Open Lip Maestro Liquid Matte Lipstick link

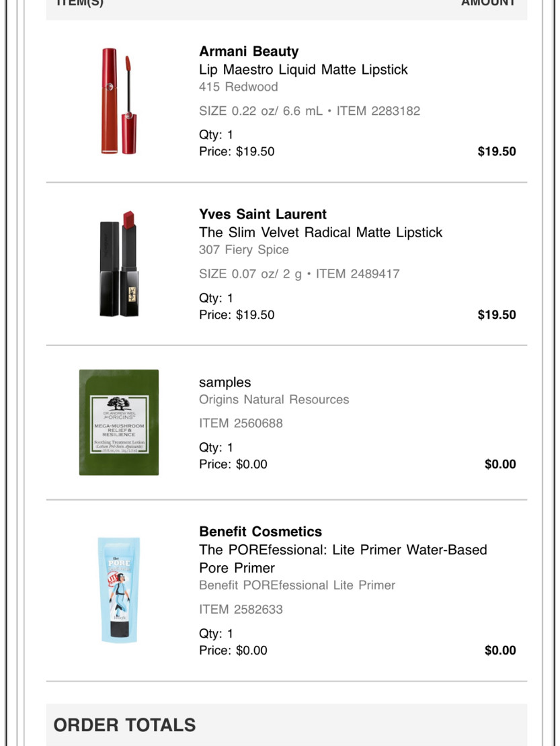(x=303, y=69)
